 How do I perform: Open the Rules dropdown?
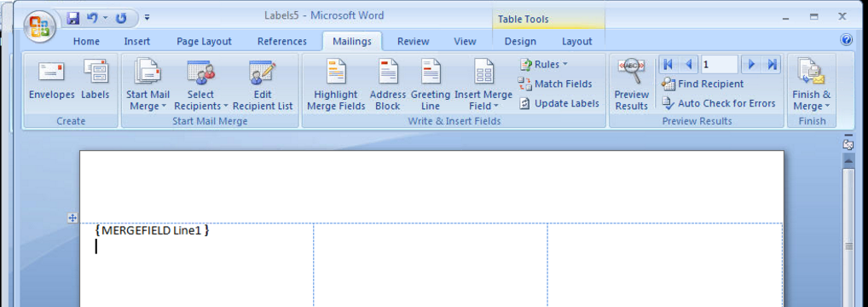pyautogui.click(x=544, y=64)
